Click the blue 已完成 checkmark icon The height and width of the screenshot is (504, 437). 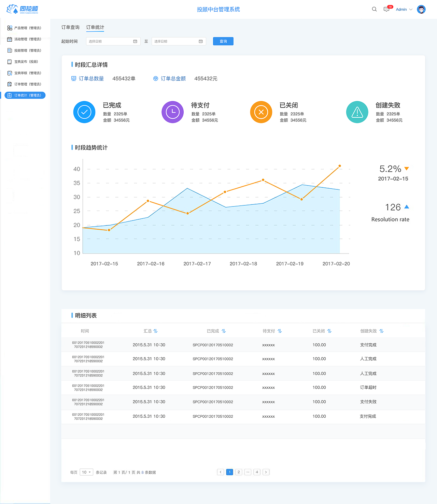(84, 112)
